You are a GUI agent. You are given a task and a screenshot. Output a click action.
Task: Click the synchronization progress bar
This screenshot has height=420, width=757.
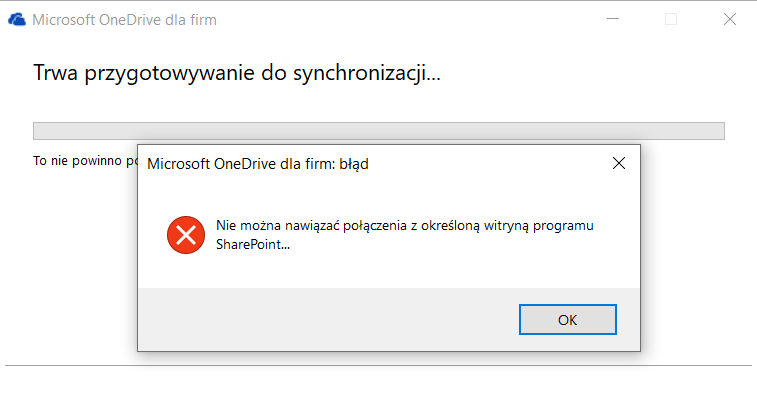click(x=378, y=131)
